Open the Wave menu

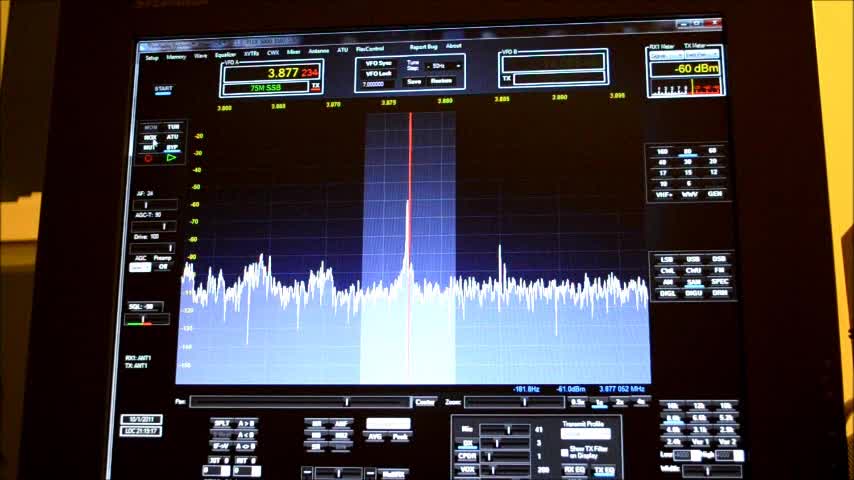(200, 56)
